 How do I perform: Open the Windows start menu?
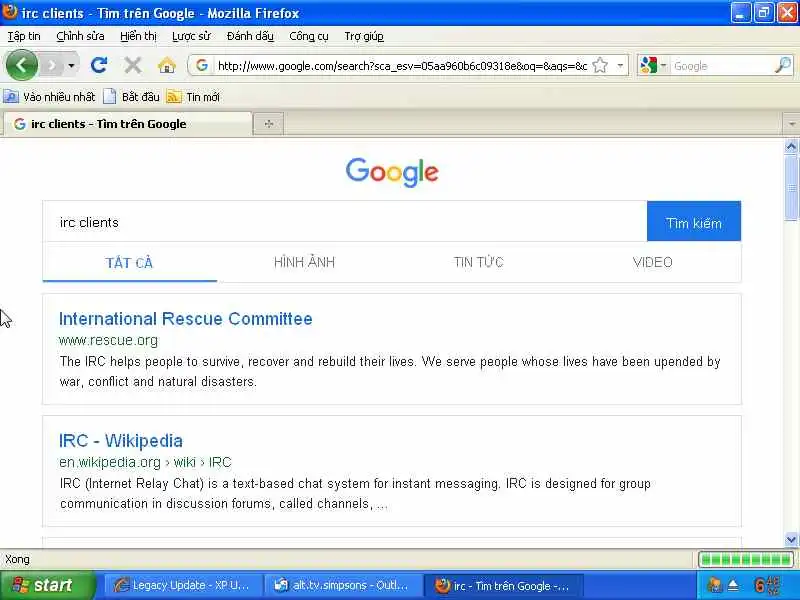[x=47, y=585]
